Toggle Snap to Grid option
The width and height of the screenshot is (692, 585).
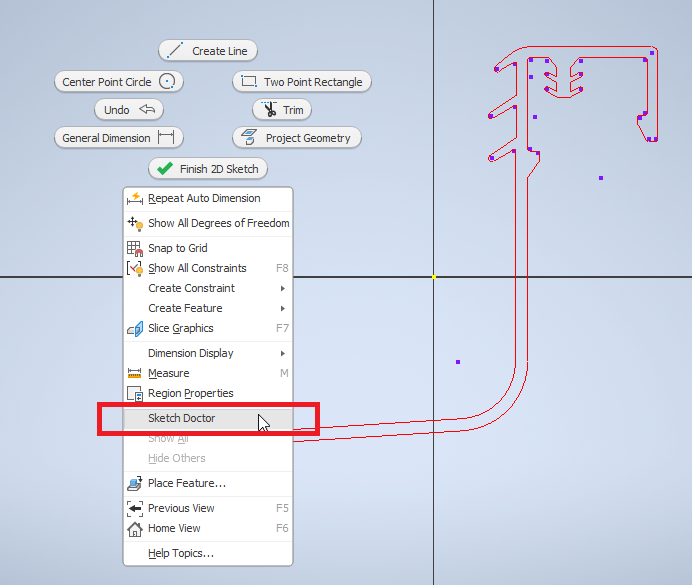click(x=208, y=248)
